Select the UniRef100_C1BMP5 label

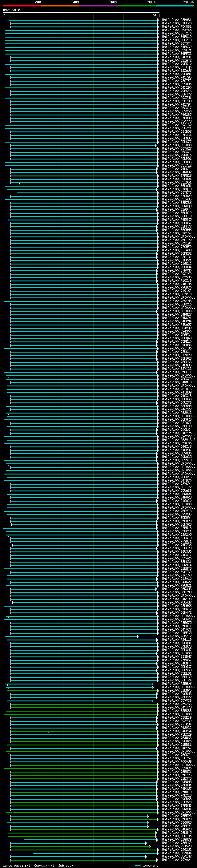177,690
